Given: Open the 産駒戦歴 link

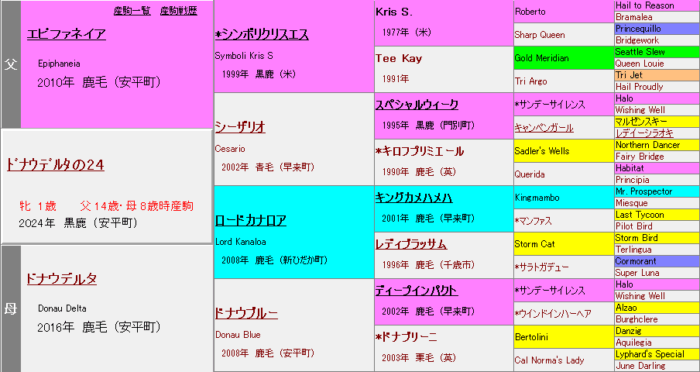Looking at the screenshot, I should pyautogui.click(x=179, y=11).
